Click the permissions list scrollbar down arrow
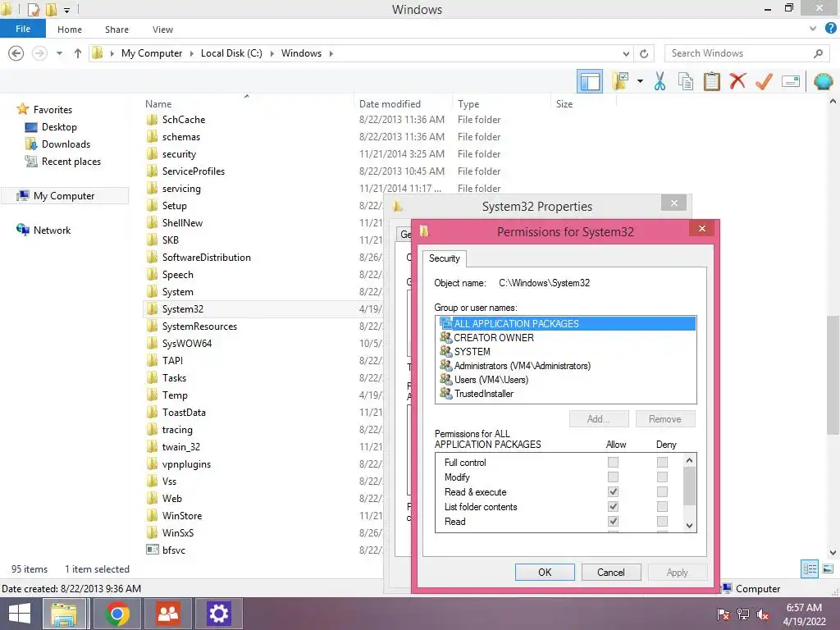The image size is (840, 630). 689,526
